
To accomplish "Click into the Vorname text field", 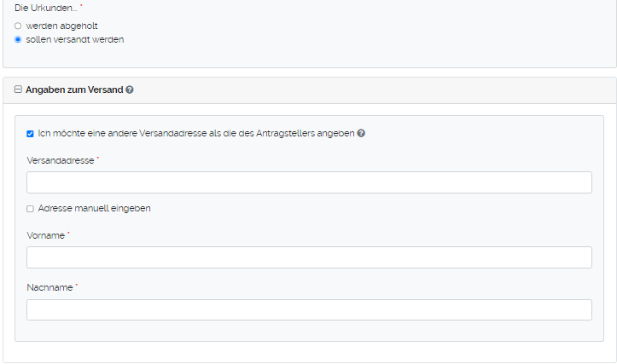I will [x=309, y=257].
